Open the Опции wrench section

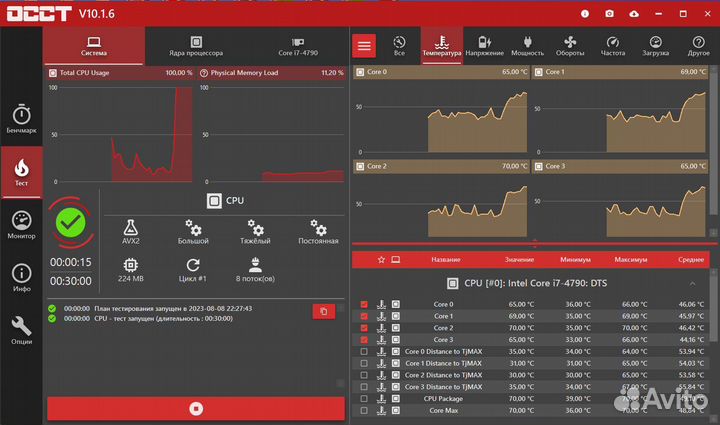point(22,330)
